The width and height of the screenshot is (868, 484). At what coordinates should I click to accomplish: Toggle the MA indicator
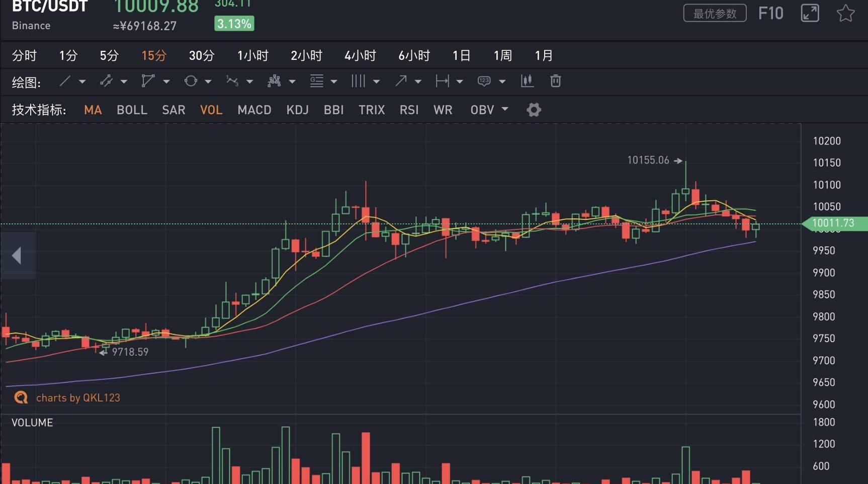click(93, 110)
